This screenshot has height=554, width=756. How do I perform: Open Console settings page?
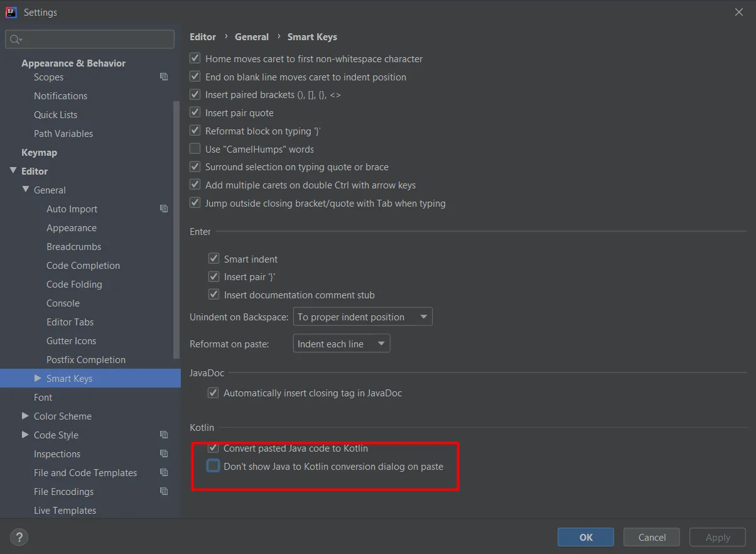point(63,303)
